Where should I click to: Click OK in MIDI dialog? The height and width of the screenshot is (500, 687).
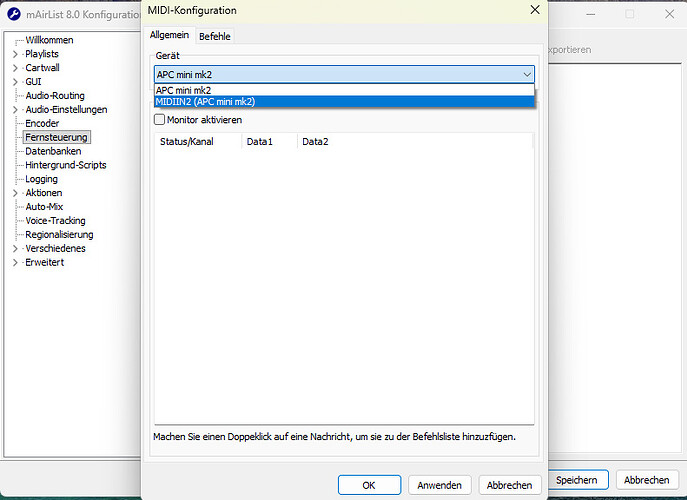point(369,485)
